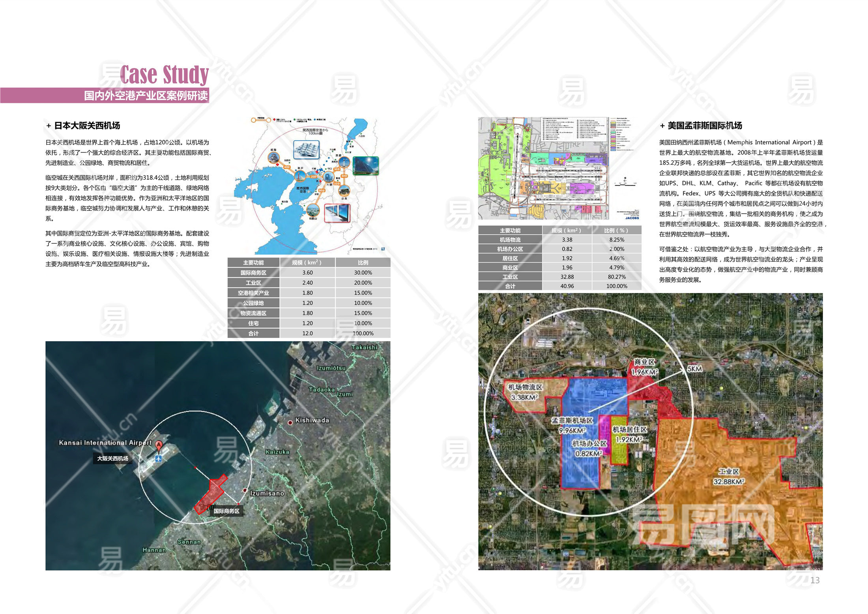Click the Kishiwada red dot marker
The height and width of the screenshot is (614, 868).
coord(290,422)
